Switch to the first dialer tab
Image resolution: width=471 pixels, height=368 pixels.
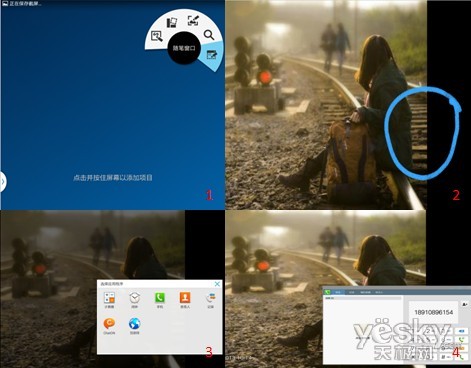tap(338, 292)
